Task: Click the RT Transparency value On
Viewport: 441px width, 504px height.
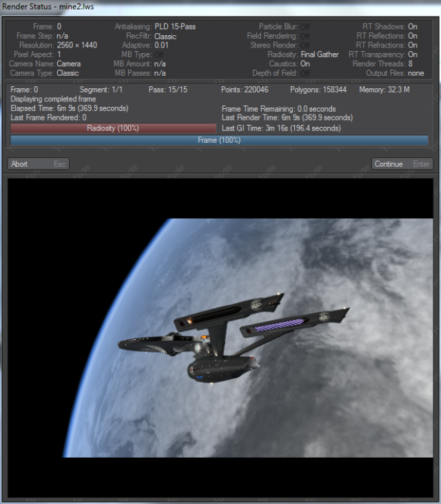Action: pos(413,54)
